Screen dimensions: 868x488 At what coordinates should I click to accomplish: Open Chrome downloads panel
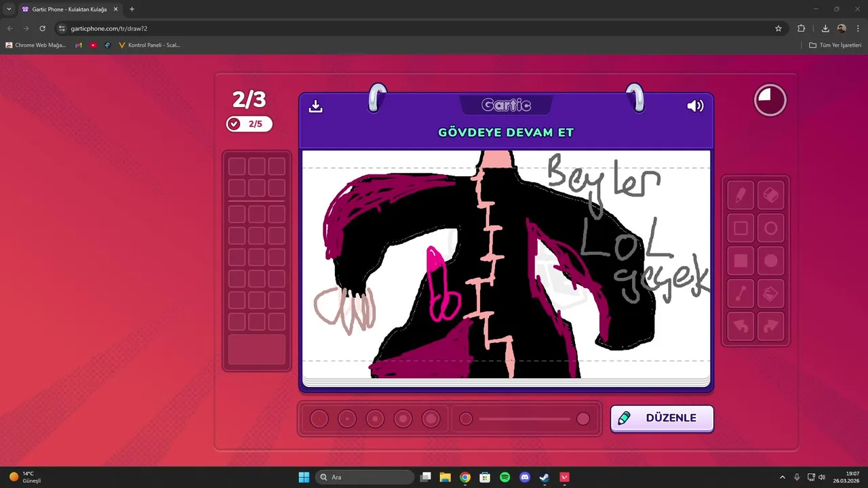coord(825,28)
